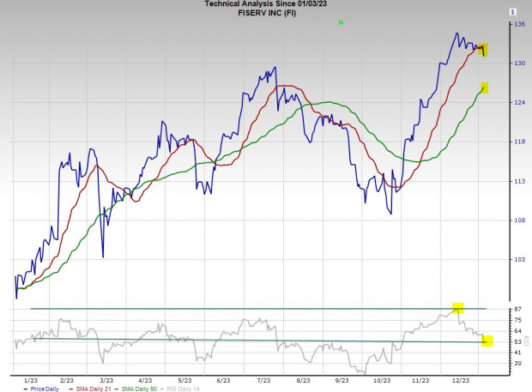Click the Technical Analysis Since 01/03/23 heading
This screenshot has height=392, width=532.
click(x=266, y=4)
